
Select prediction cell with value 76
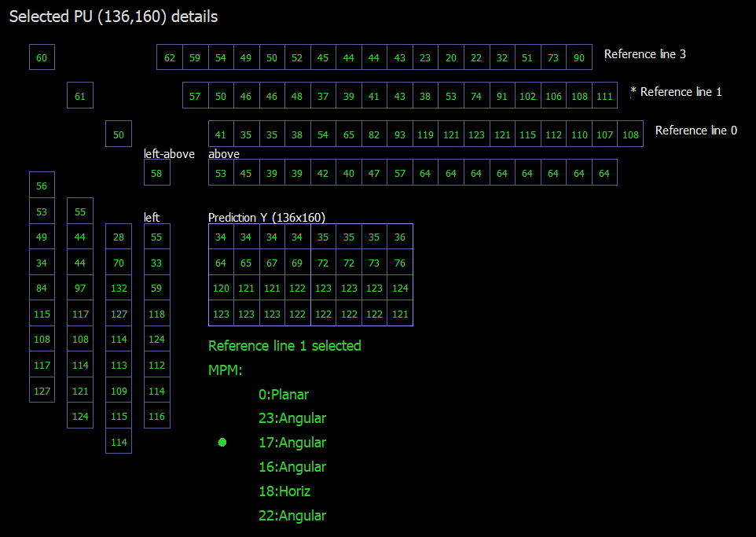pyautogui.click(x=400, y=263)
